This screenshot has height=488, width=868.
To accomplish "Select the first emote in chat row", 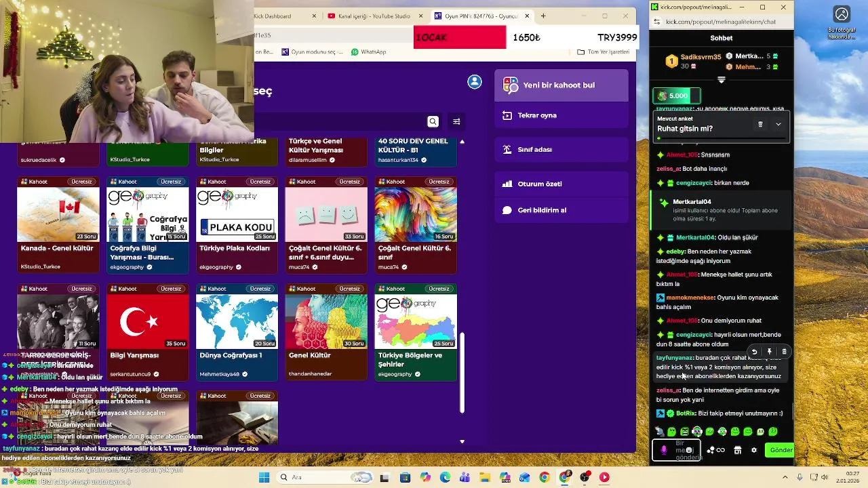I will click(x=659, y=432).
